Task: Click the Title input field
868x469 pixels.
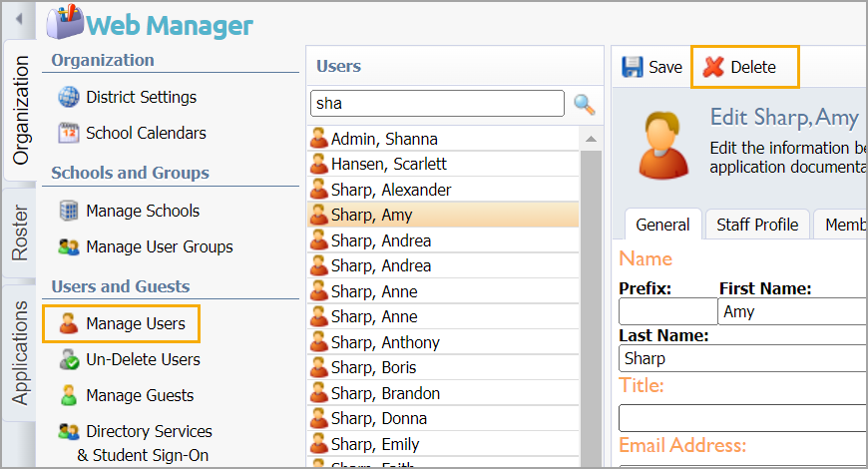Action: [x=743, y=417]
